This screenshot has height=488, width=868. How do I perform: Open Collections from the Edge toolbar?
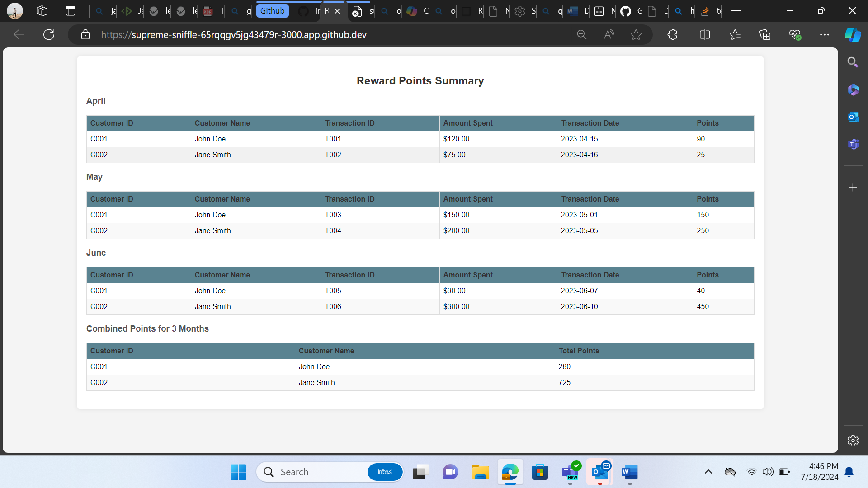[x=765, y=34]
